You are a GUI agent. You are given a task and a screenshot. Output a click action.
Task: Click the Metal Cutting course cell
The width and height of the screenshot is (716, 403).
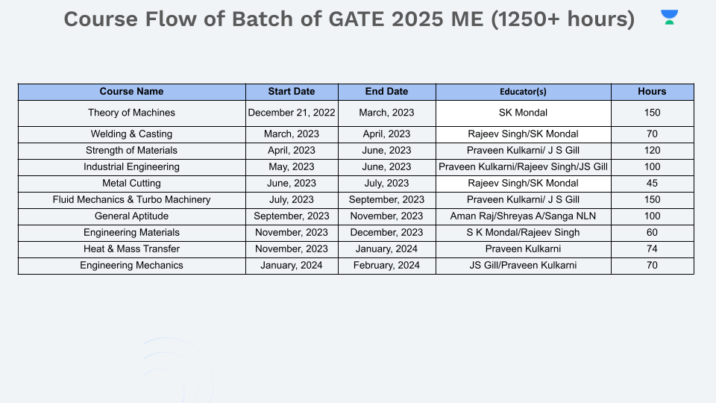131,183
